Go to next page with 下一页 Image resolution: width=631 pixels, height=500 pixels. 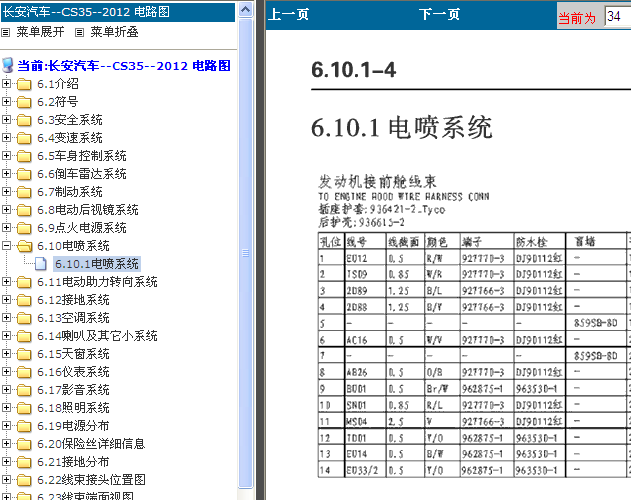click(439, 15)
